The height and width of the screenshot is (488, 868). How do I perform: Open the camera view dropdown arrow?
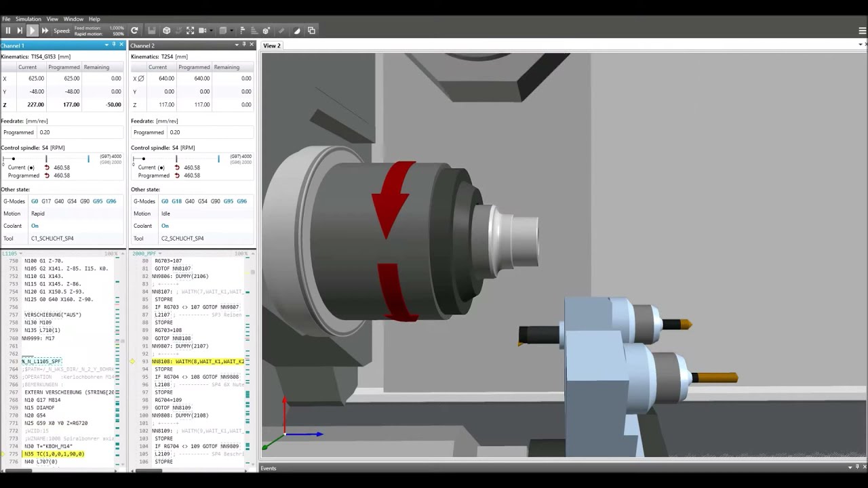211,30
